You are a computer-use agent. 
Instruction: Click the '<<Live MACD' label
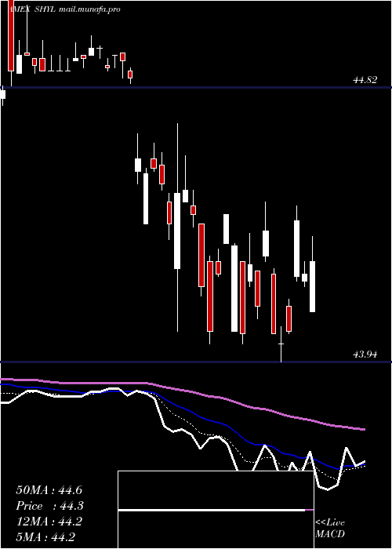[330, 528]
